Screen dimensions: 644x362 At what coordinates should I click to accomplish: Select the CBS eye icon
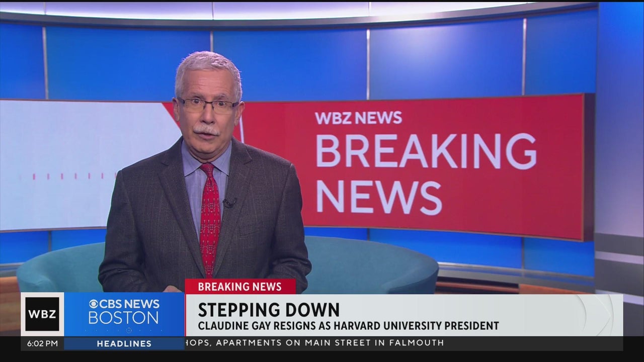[94, 304]
